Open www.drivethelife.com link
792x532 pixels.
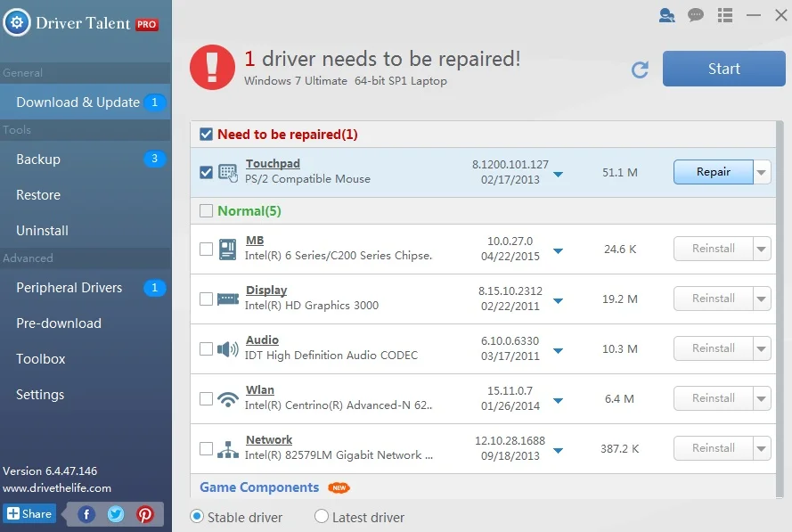[x=57, y=488]
